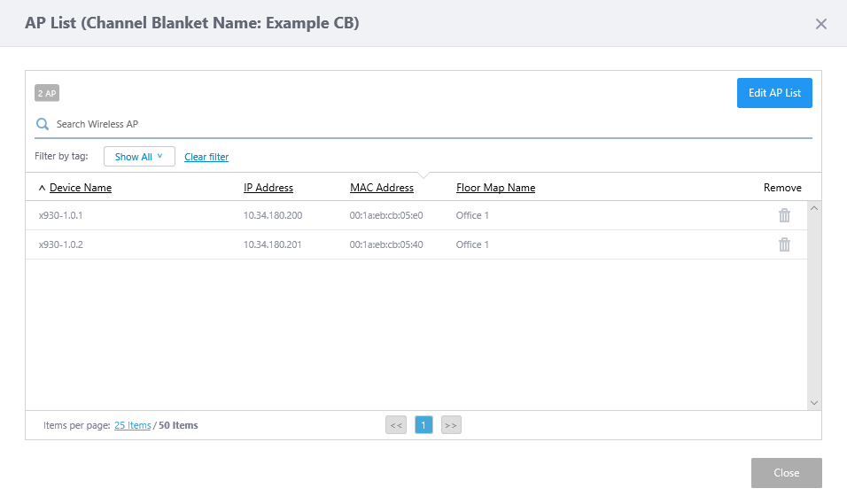Set items per page to 25 Items
The width and height of the screenshot is (847, 504).
point(133,425)
